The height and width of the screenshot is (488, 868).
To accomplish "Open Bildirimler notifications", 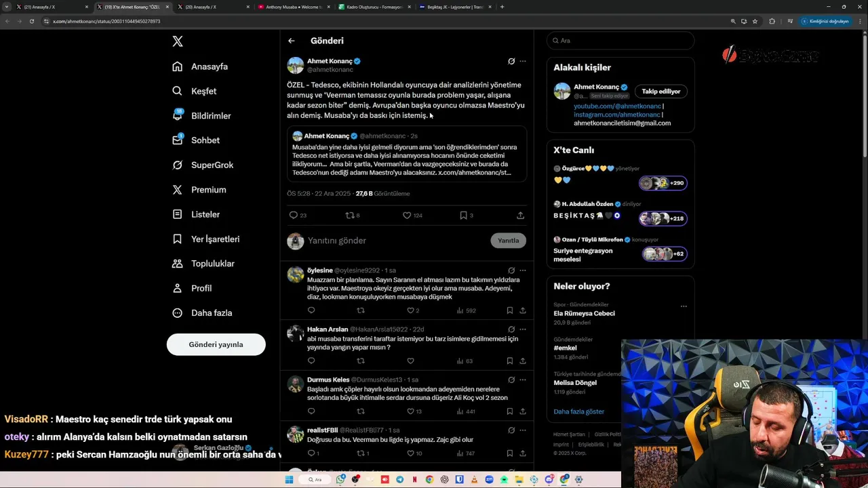I will coord(201,116).
